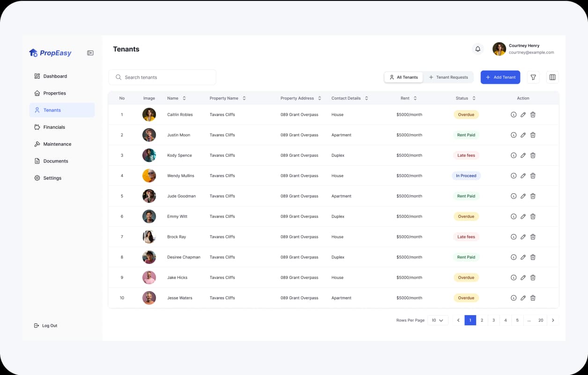This screenshot has height=375, width=588.
Task: Click Justin Moon's Rent Paid badge
Action: point(466,135)
